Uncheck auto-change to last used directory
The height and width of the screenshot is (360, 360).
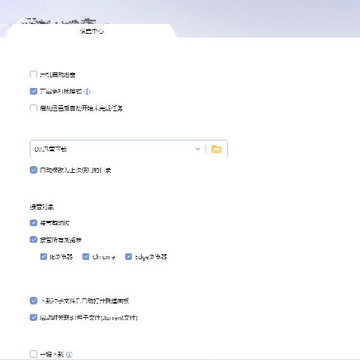(x=33, y=170)
